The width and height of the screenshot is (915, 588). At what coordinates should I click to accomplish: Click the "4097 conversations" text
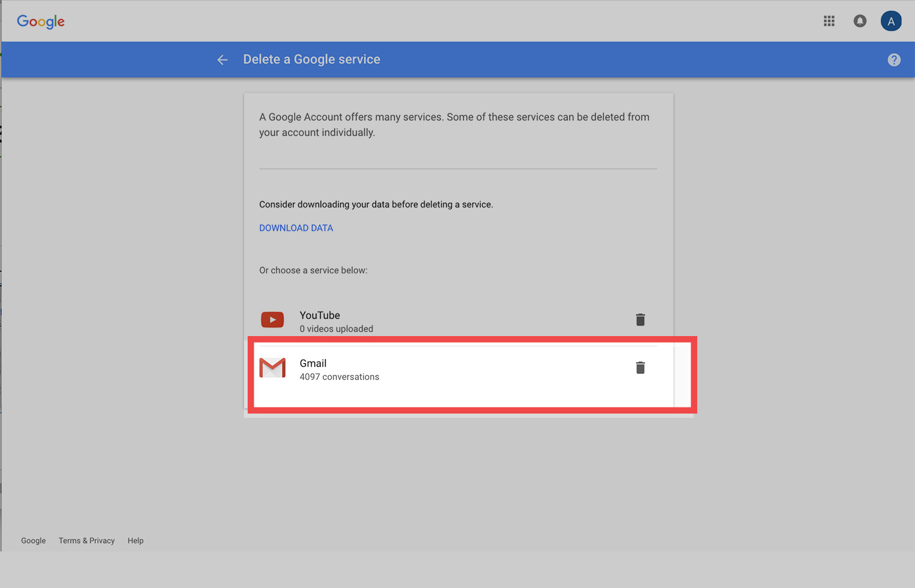click(x=339, y=377)
